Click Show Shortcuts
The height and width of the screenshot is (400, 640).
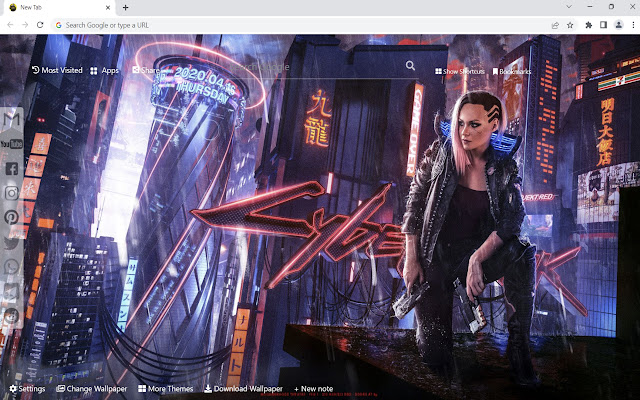(x=460, y=71)
